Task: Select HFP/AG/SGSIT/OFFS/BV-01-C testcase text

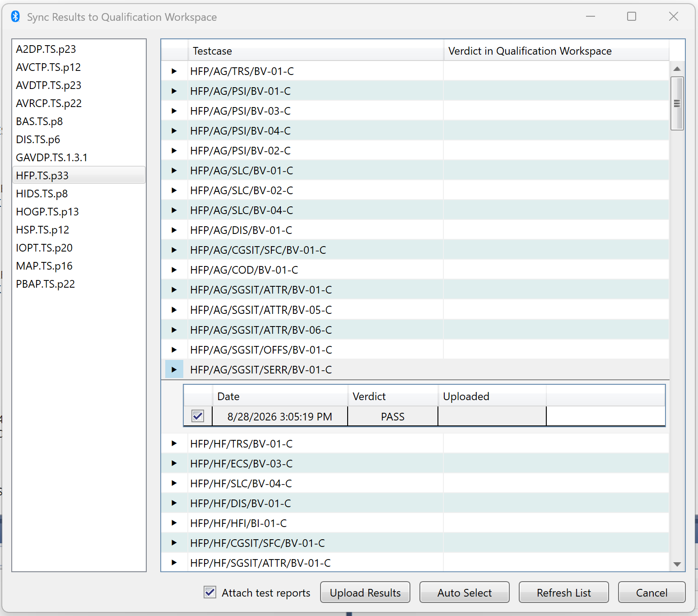Action: point(261,350)
